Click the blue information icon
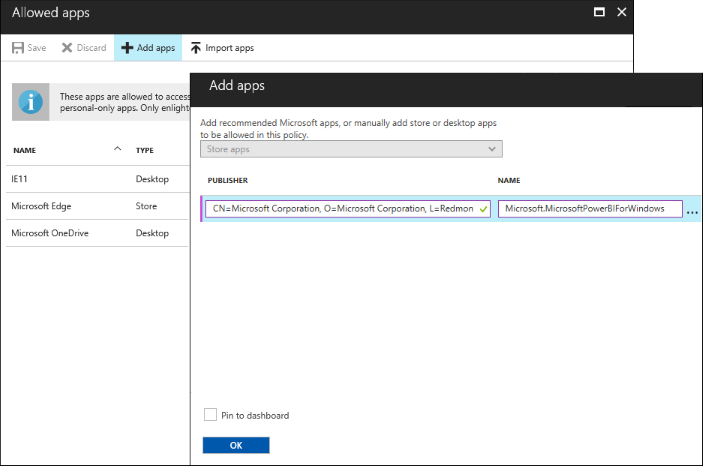Screen dimensions: 703x466 pos(31,102)
